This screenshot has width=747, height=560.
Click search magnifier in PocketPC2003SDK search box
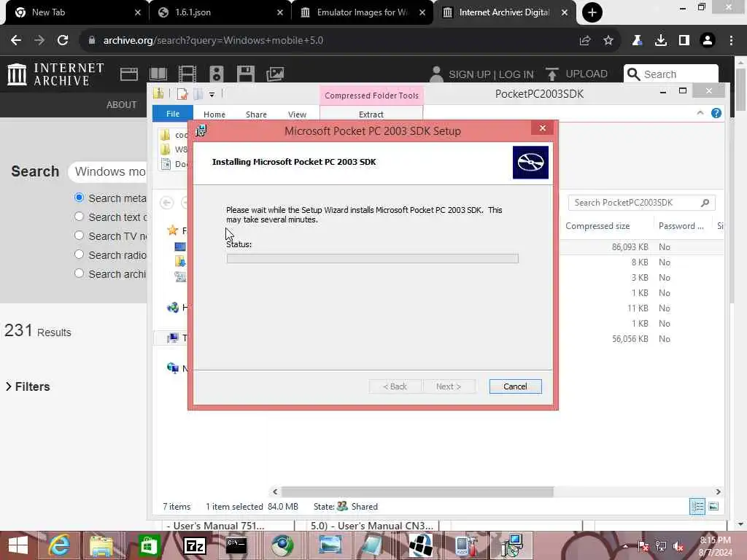pos(705,203)
